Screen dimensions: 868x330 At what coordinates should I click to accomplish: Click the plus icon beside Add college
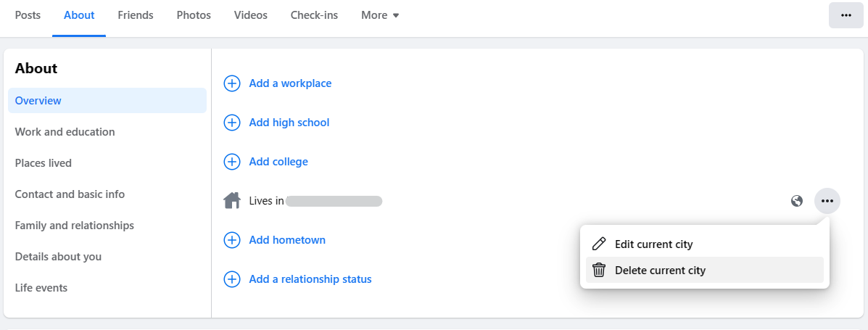point(232,162)
